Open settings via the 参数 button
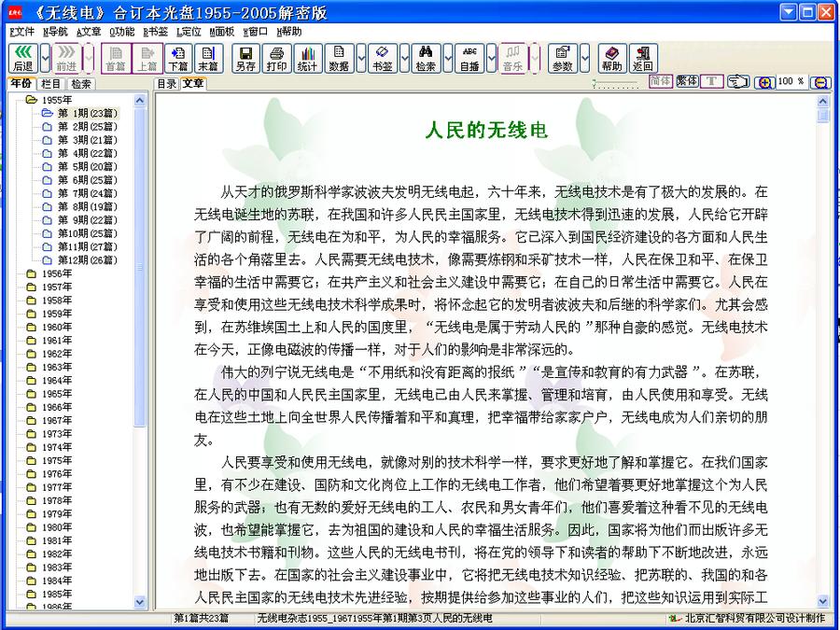 click(x=563, y=59)
